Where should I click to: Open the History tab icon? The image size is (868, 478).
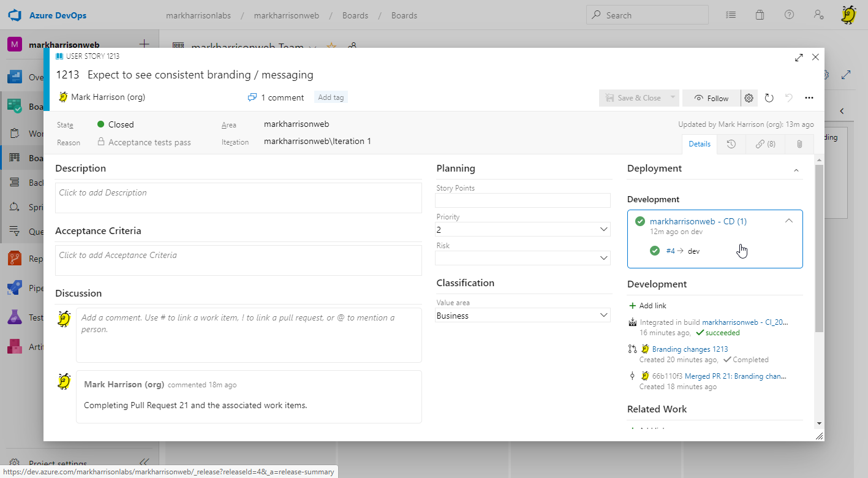pos(731,144)
